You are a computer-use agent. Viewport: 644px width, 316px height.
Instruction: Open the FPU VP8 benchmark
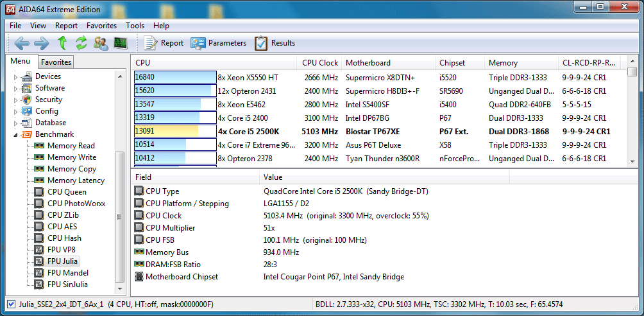(x=62, y=249)
